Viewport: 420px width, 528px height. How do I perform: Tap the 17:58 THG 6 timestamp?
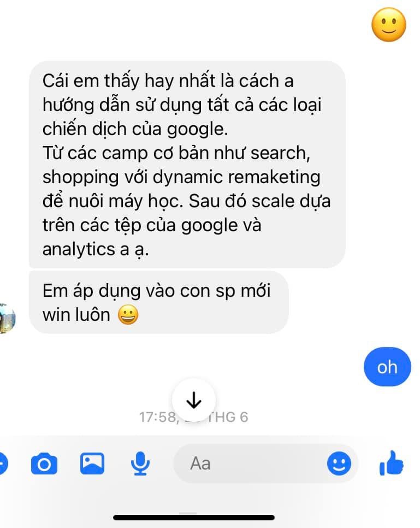click(193, 417)
